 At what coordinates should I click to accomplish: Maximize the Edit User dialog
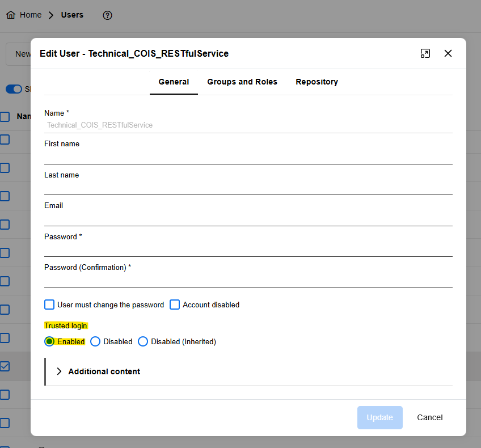(425, 53)
